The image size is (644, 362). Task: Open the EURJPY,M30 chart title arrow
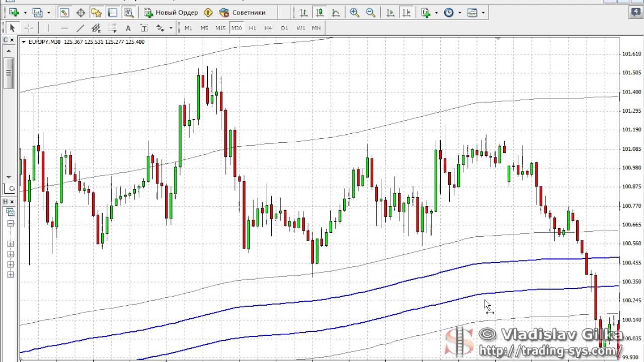point(24,42)
